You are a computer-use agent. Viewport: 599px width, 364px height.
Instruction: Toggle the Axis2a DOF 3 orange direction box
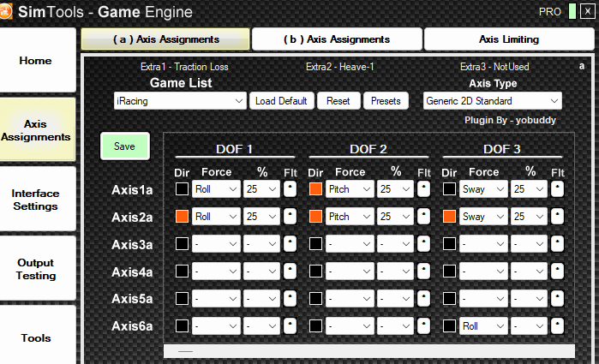[x=449, y=216]
